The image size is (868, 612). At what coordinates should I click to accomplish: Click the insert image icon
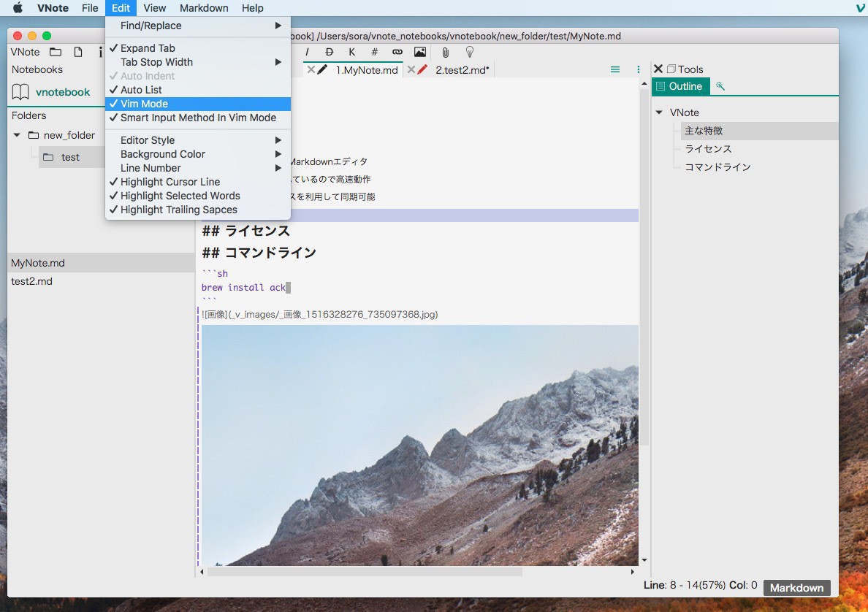pyautogui.click(x=419, y=52)
